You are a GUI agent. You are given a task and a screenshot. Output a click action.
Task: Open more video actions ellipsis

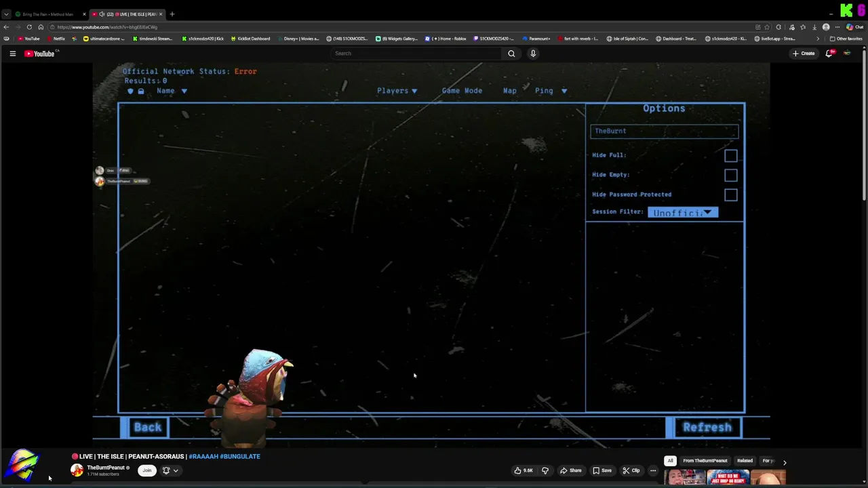[x=653, y=470]
